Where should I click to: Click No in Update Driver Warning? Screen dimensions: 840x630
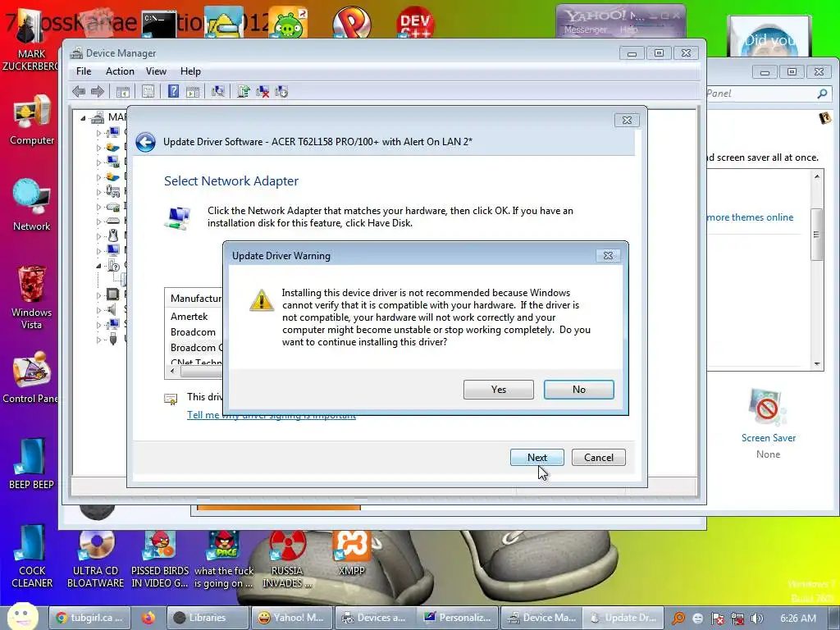point(578,390)
